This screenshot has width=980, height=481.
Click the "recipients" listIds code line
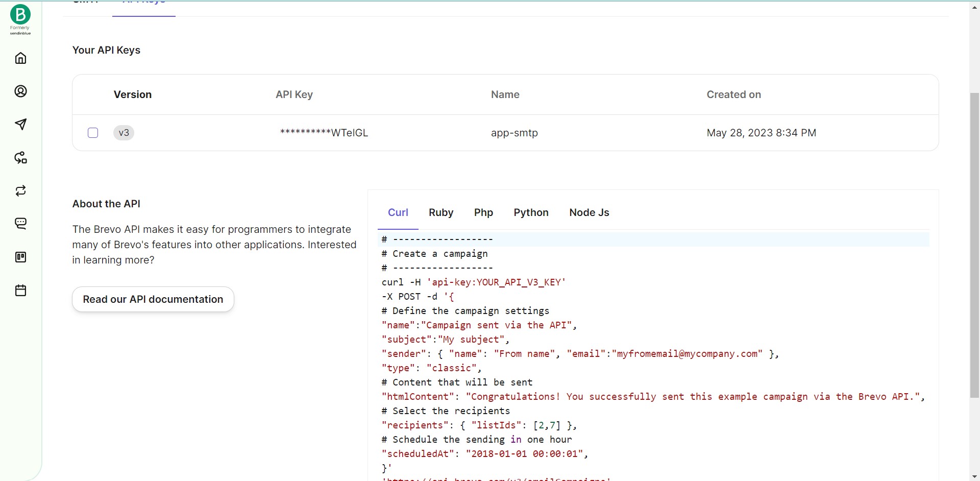pos(479,425)
